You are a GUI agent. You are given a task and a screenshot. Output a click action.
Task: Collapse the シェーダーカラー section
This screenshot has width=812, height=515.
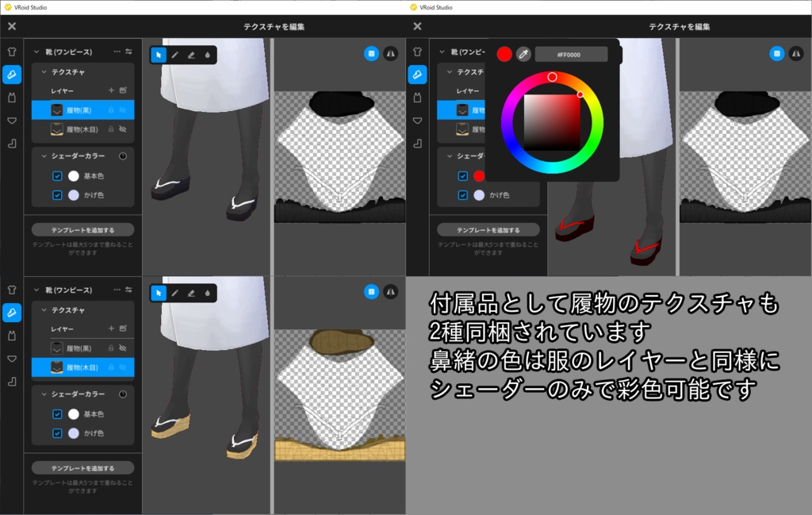(x=44, y=156)
